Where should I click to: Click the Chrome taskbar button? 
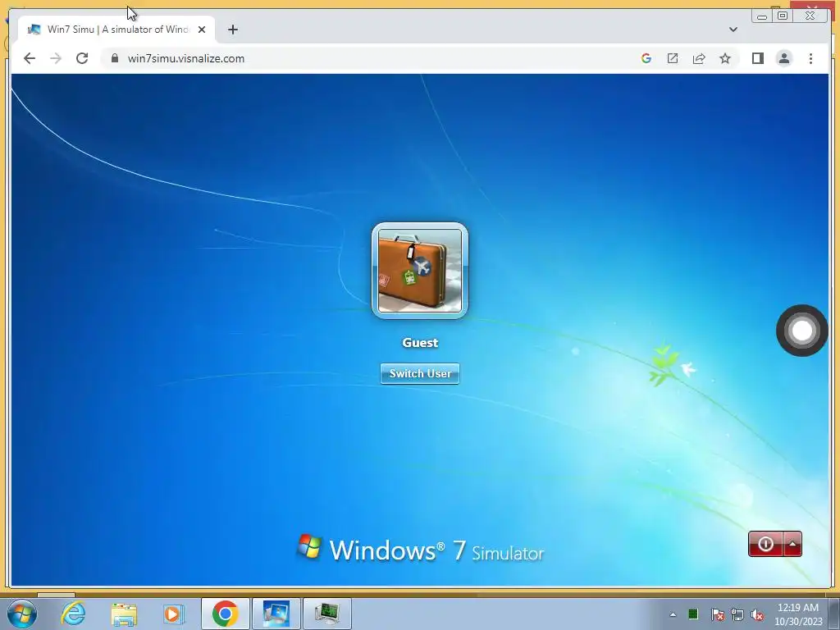click(x=225, y=614)
